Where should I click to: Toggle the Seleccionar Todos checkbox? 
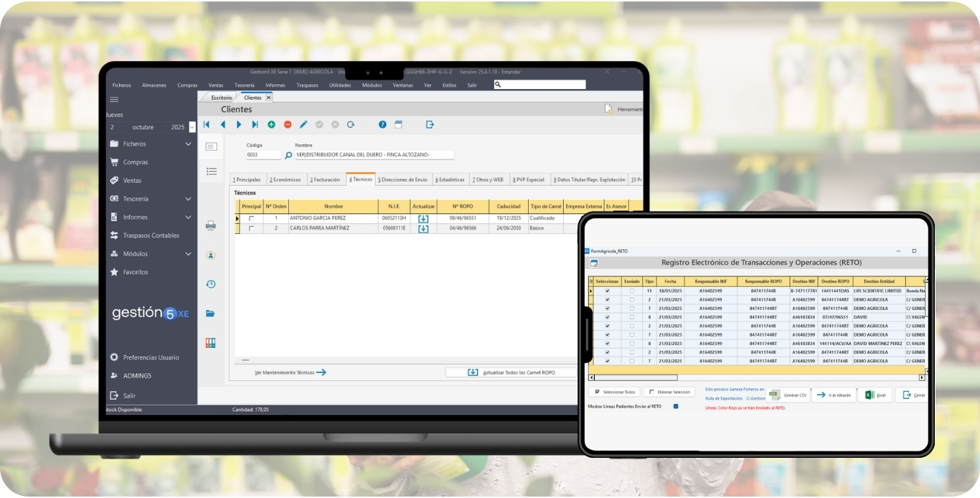597,392
